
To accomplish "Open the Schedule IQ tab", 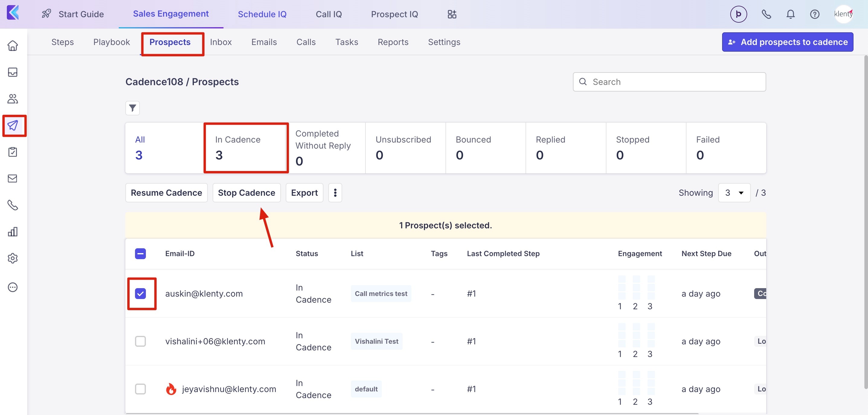I will [262, 14].
